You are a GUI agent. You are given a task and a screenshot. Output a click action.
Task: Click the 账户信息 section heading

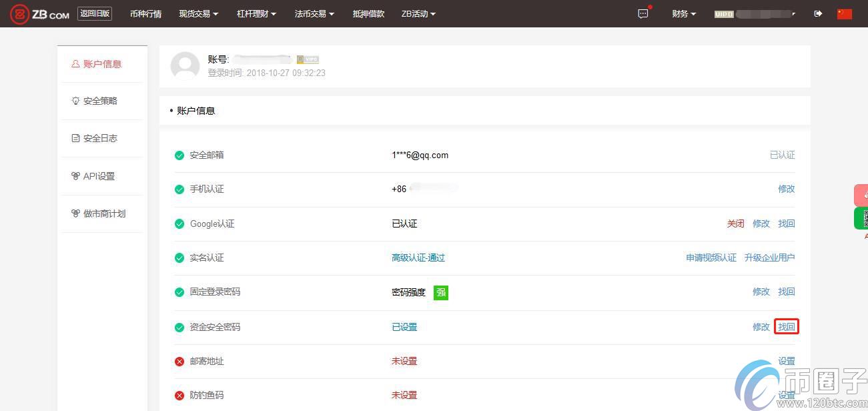196,111
